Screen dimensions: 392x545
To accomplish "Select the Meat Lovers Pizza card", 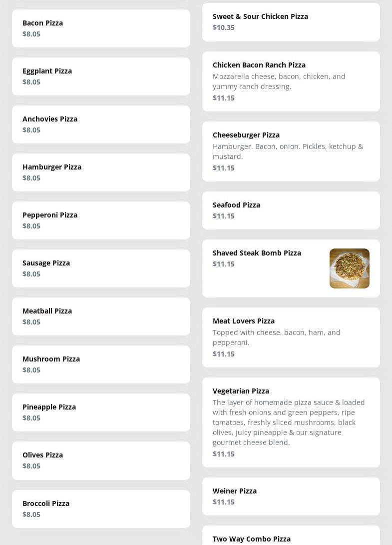I will tap(291, 337).
